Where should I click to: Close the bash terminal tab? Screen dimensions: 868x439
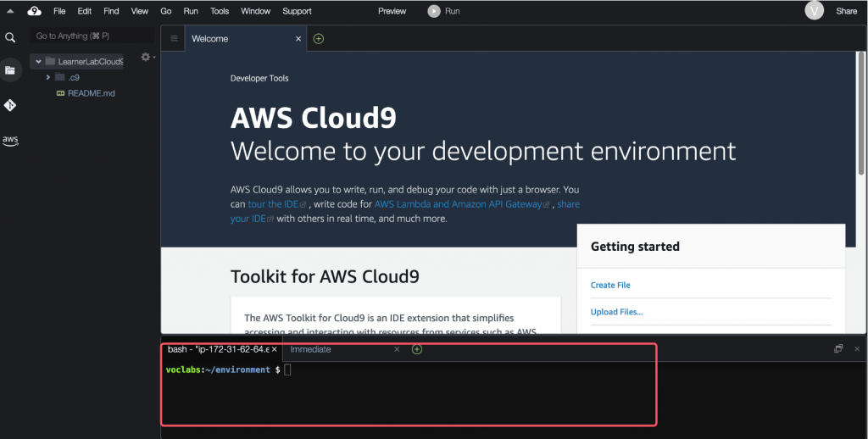[x=274, y=349]
